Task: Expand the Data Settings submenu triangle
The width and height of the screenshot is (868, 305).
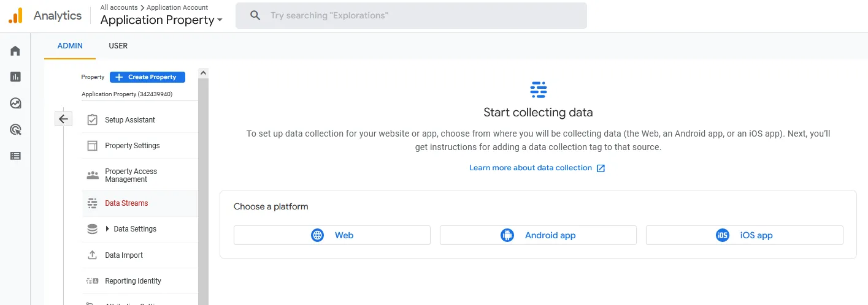Action: click(107, 229)
